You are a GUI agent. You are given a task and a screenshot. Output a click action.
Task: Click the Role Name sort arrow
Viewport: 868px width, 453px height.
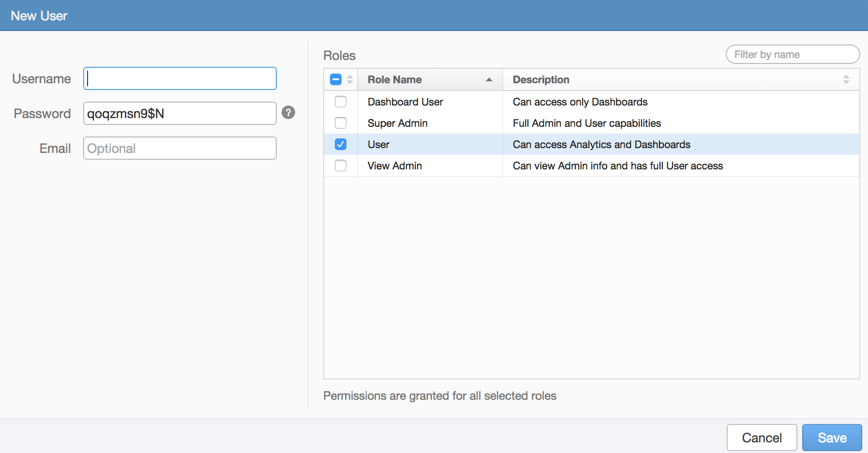click(489, 80)
